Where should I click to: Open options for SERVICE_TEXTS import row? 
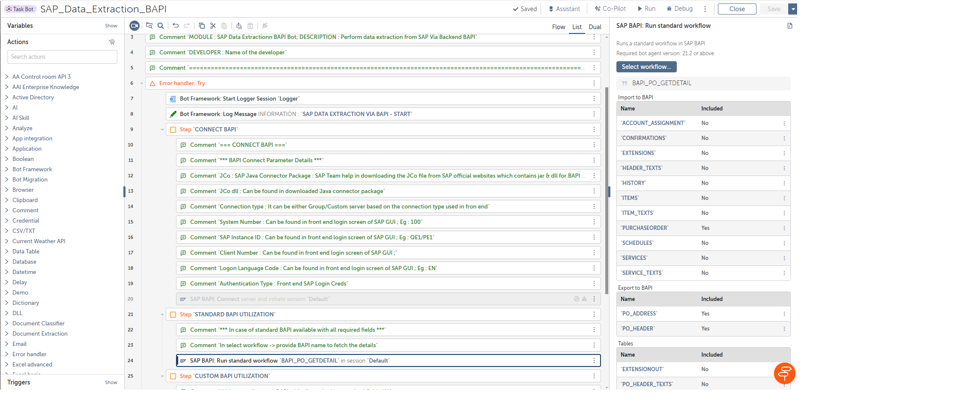click(x=784, y=273)
